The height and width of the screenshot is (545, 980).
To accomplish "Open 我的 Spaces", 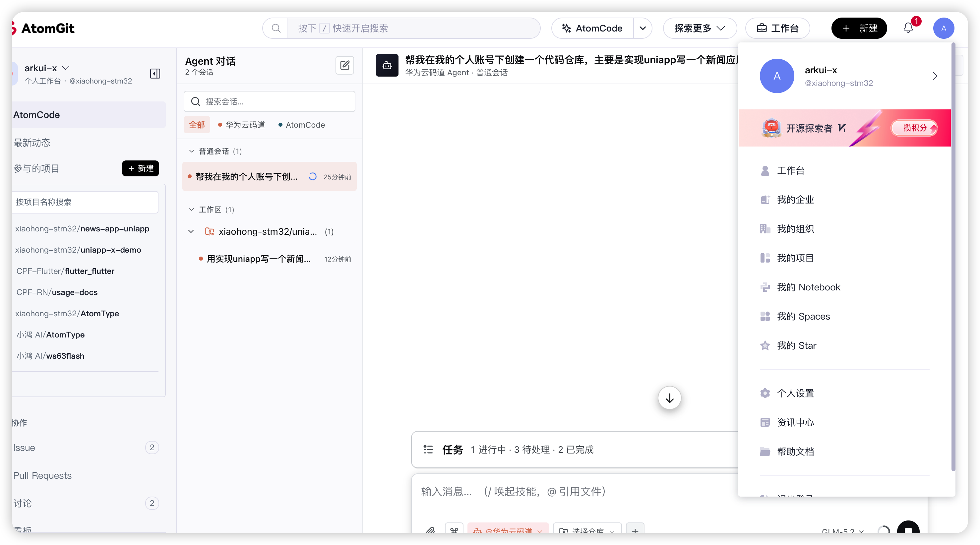I will coord(844,317).
